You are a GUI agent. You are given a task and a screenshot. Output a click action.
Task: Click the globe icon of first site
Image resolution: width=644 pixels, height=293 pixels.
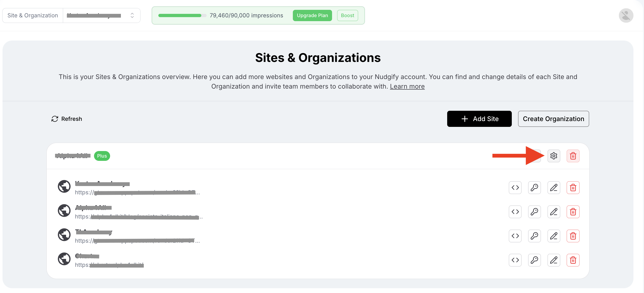(x=64, y=186)
